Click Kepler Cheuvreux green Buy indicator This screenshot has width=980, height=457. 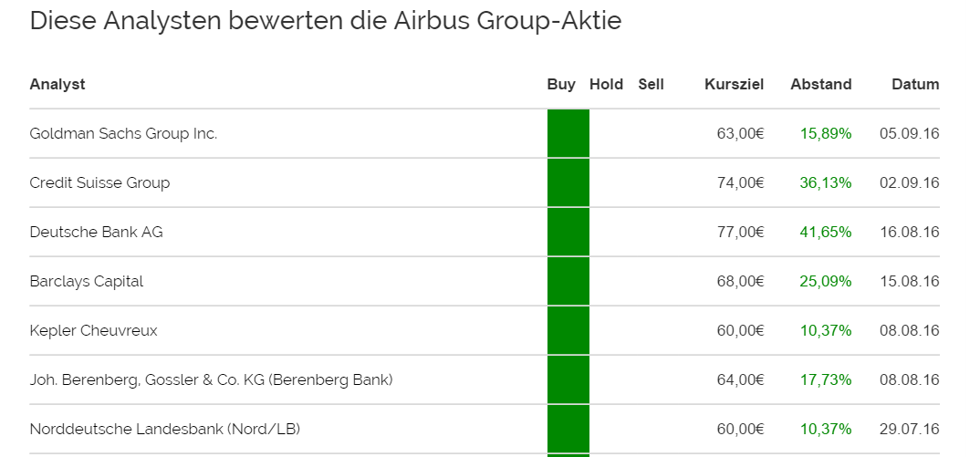568,331
